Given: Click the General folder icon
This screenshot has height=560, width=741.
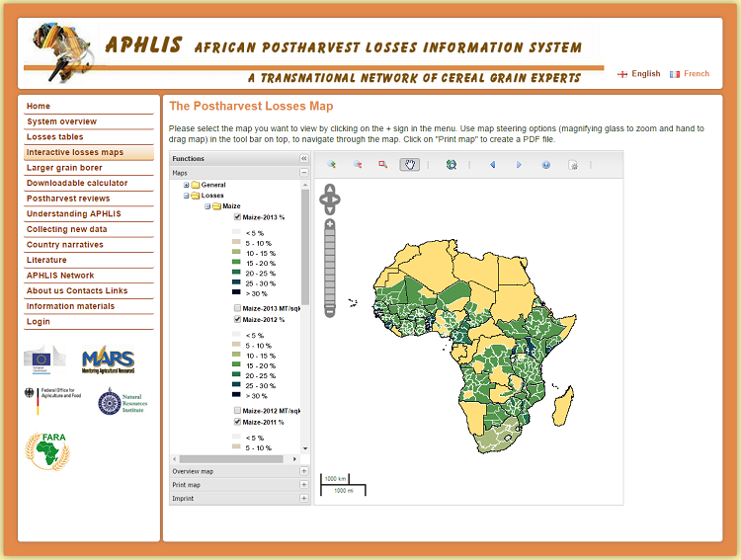Looking at the screenshot, I should click(196, 185).
